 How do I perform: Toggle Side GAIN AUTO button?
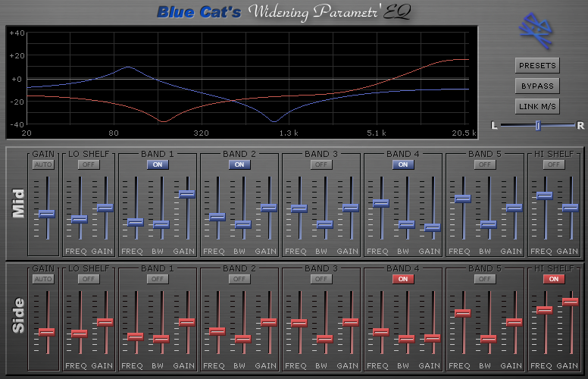(43, 279)
